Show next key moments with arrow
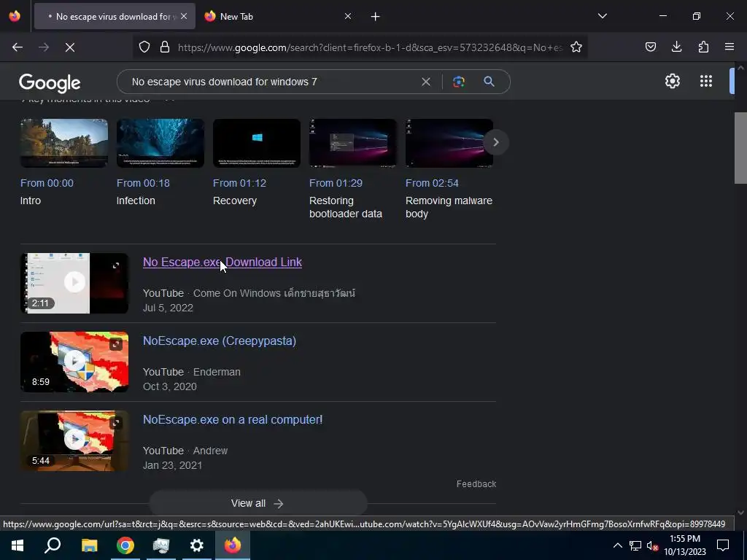This screenshot has width=747, height=560. (x=495, y=142)
